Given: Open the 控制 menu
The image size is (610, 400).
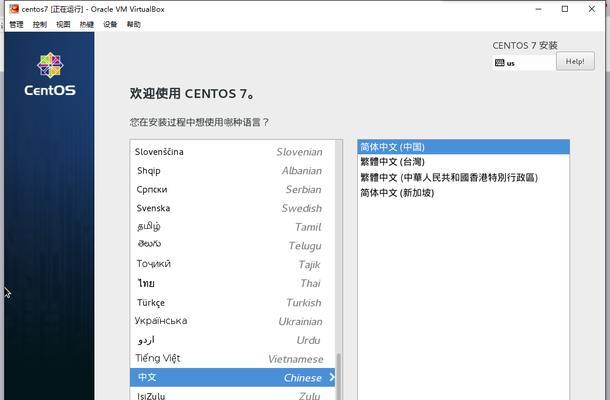Looking at the screenshot, I should pos(40,25).
